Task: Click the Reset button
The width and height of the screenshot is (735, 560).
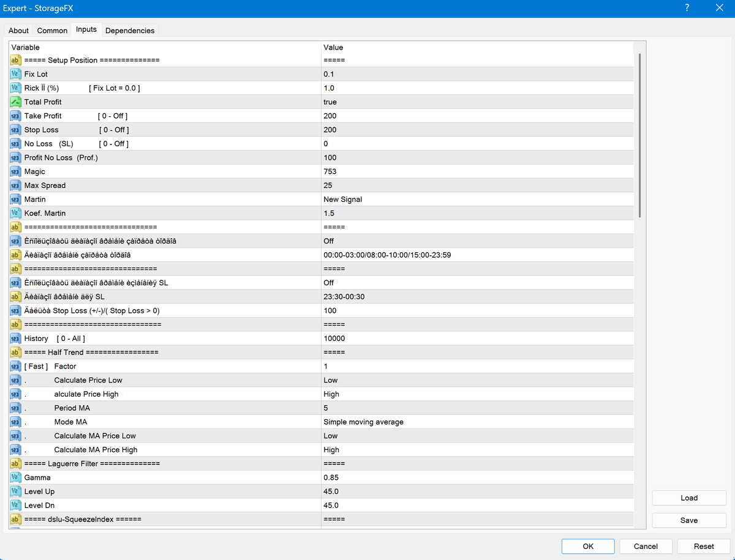Action: coord(704,547)
